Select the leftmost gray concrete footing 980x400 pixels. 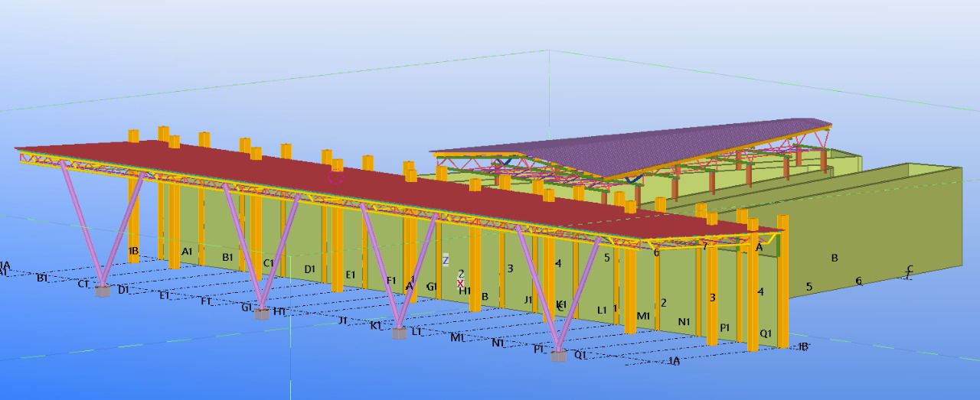(x=103, y=291)
